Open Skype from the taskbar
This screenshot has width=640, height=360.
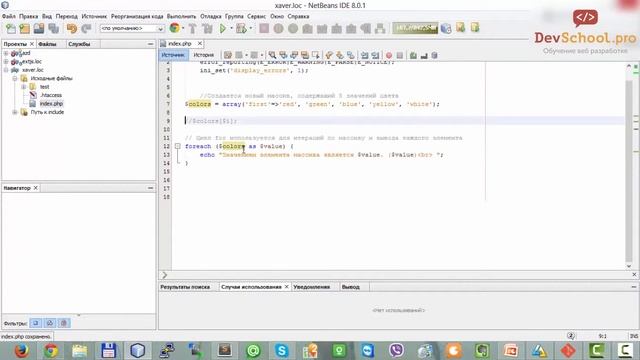281,351
